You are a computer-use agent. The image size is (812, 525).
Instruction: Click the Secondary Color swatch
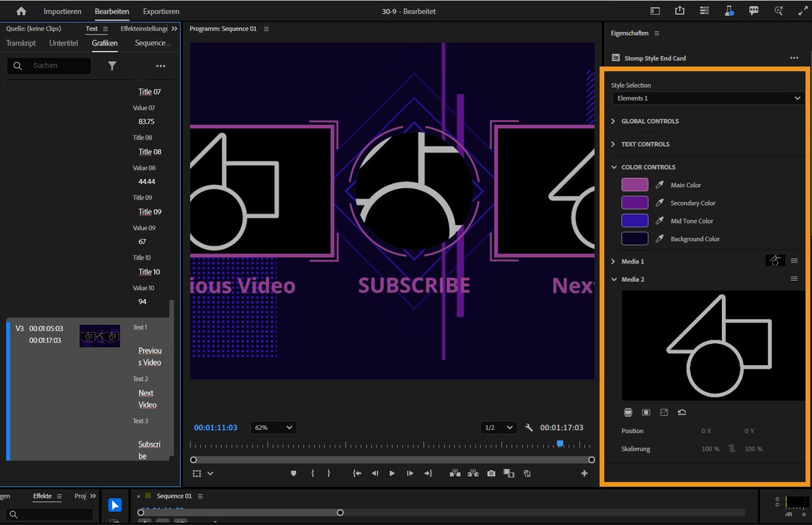coord(634,203)
